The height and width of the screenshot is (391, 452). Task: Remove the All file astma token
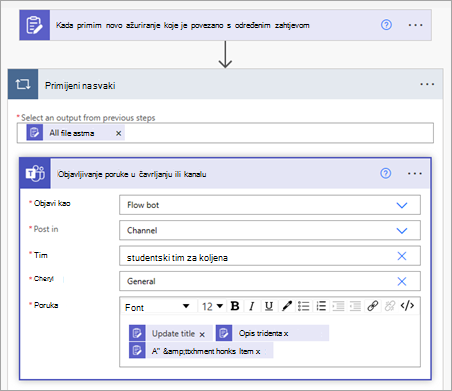(118, 133)
